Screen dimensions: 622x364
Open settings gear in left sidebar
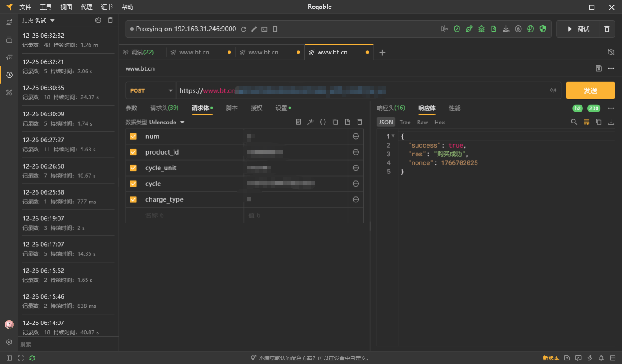[x=9, y=342]
